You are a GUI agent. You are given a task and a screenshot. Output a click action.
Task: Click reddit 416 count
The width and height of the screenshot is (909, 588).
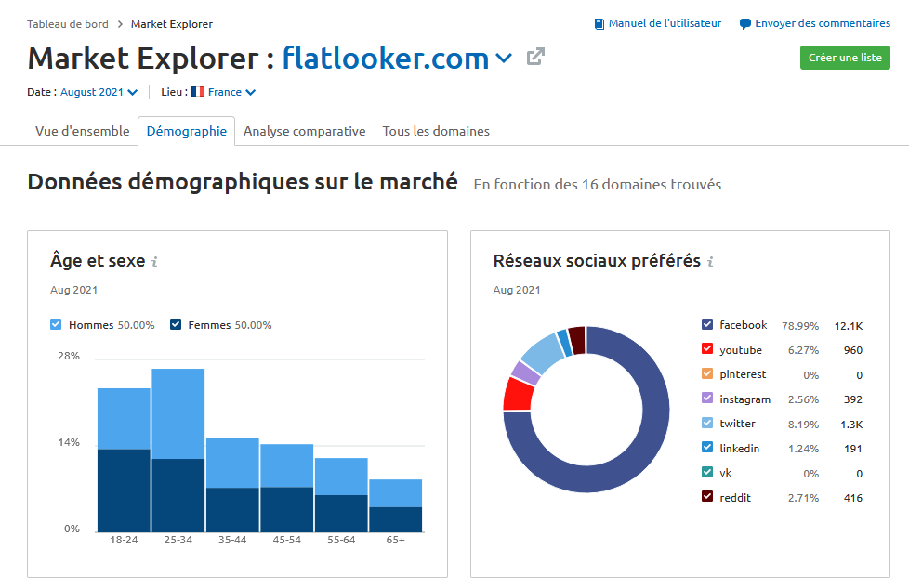tap(852, 498)
